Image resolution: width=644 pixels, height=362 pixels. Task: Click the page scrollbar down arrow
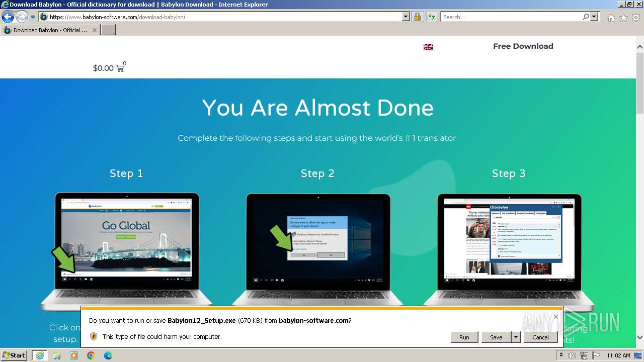coord(640,337)
